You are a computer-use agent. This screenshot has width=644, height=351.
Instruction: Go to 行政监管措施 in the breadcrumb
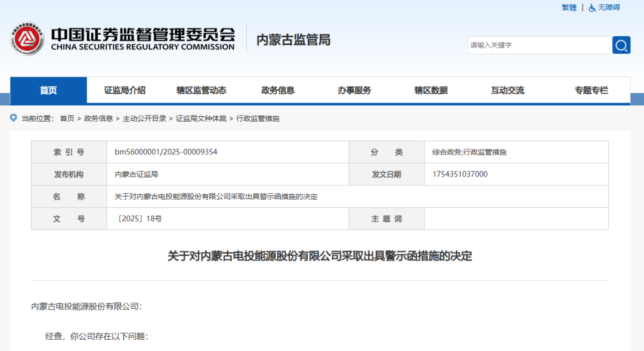tap(258, 119)
